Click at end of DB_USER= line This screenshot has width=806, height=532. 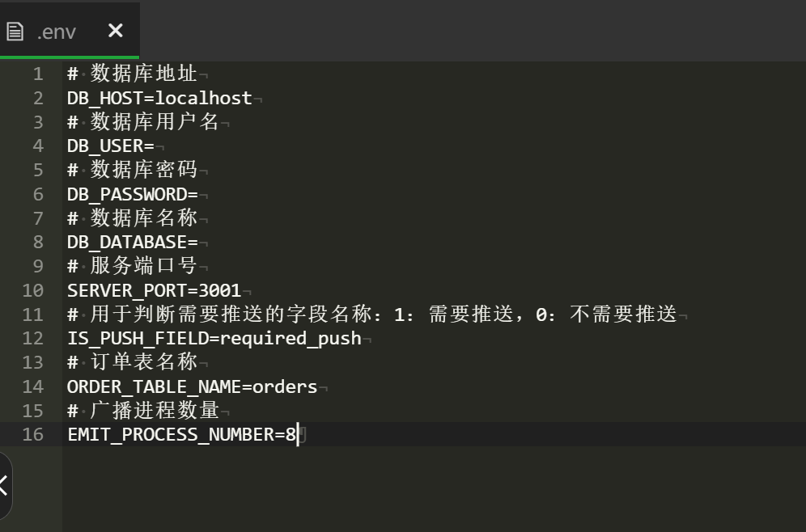pos(155,146)
